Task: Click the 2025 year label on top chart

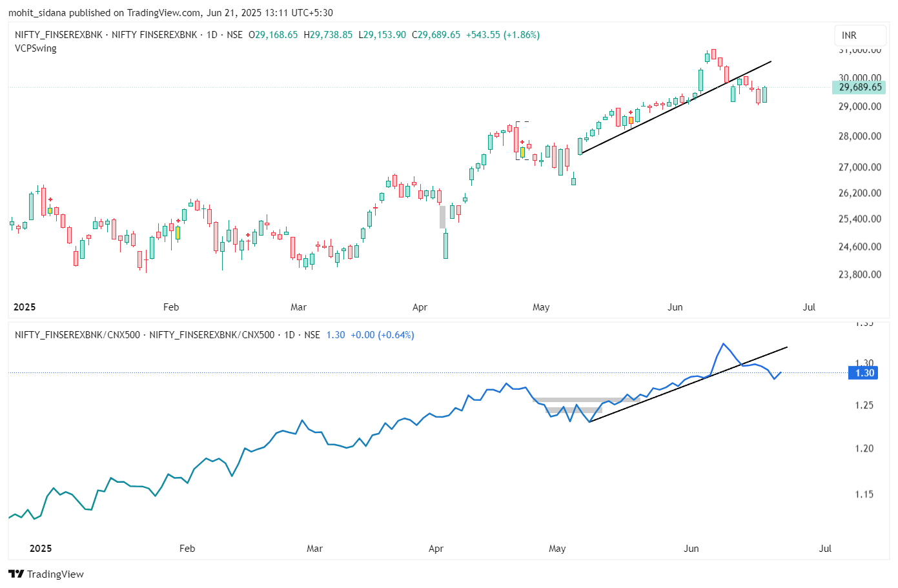Action: point(25,307)
